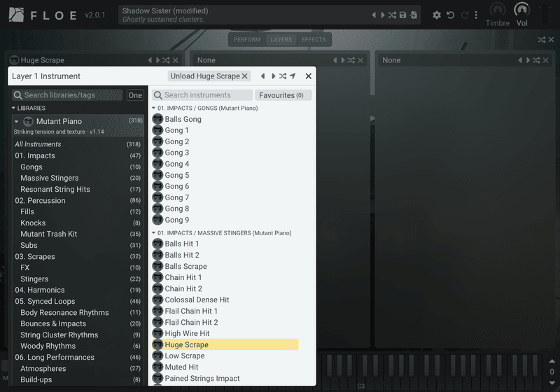Remove instrument from Huge Scrape layer
This screenshot has width=560, height=392.
coord(176,60)
